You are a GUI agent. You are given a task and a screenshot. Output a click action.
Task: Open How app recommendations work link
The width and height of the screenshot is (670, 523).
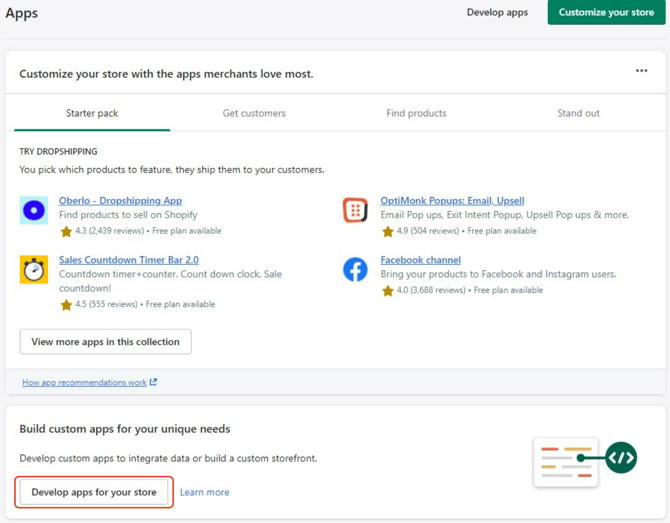pos(85,382)
